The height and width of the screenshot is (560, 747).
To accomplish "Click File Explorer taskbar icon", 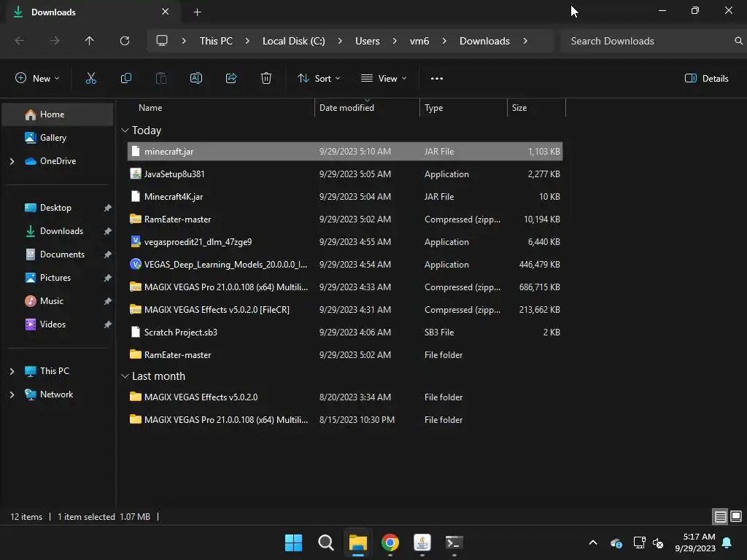I will click(357, 542).
